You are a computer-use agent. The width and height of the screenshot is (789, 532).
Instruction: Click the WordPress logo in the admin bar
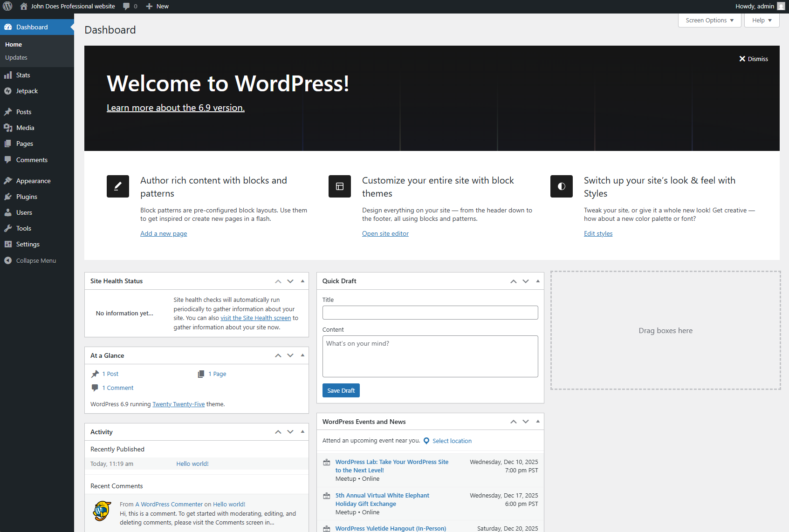pyautogui.click(x=7, y=6)
